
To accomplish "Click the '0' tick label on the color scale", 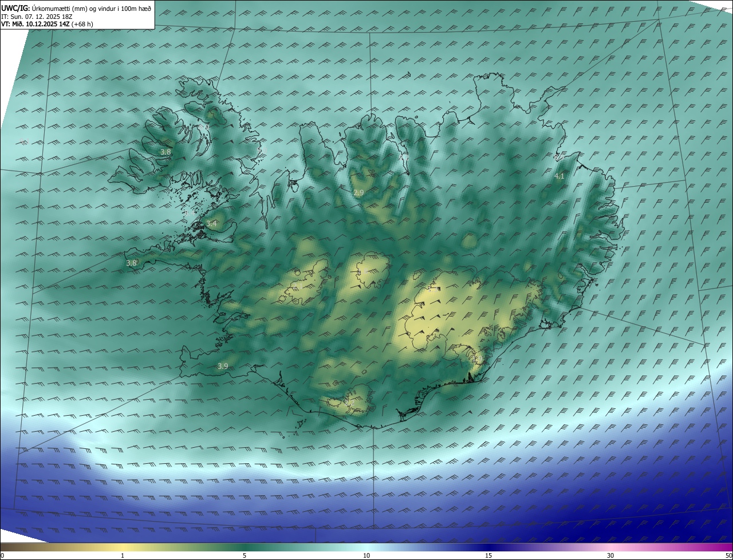I will pyautogui.click(x=2, y=555).
